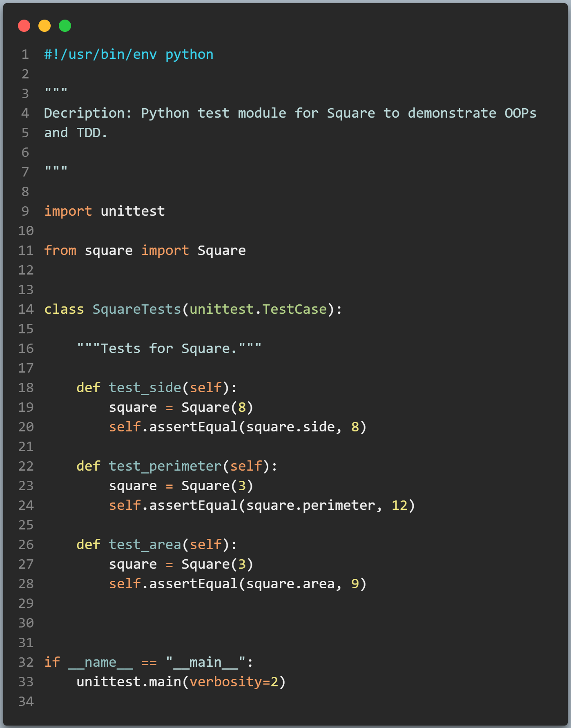Click the verbosity=2 argument

[234, 682]
